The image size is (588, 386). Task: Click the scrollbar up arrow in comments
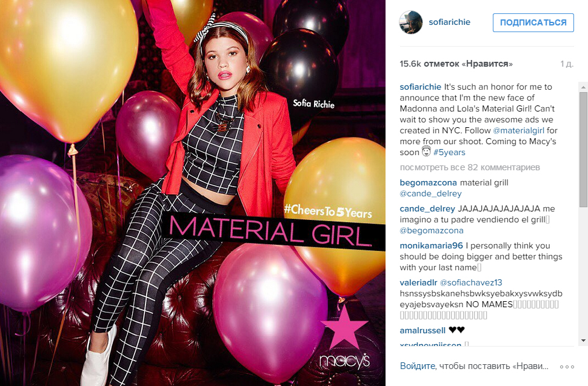click(583, 87)
